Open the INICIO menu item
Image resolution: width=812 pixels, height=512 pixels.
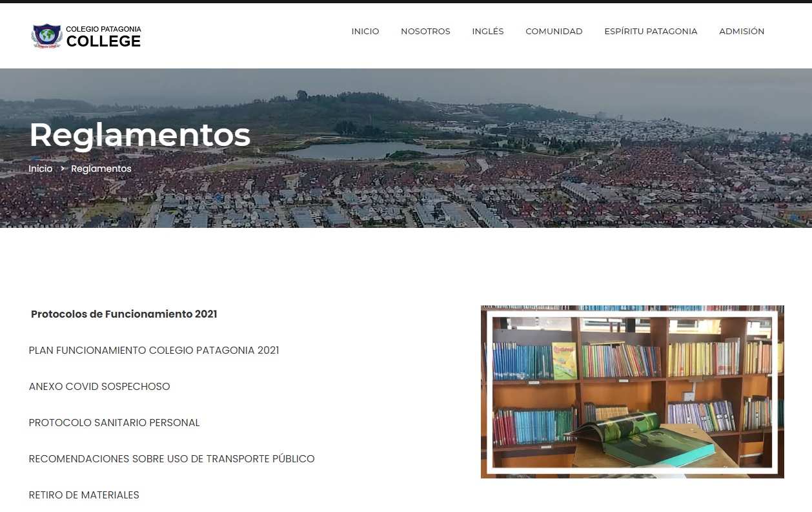pyautogui.click(x=365, y=31)
